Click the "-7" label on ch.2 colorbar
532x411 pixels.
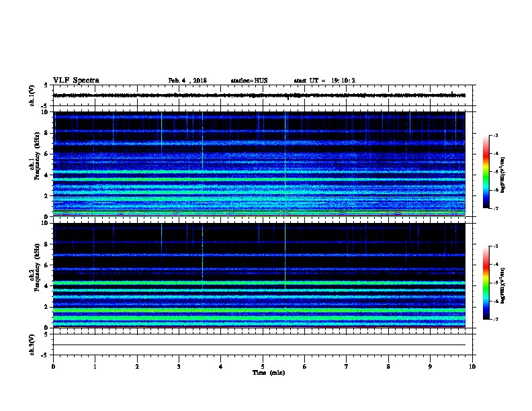click(x=495, y=320)
